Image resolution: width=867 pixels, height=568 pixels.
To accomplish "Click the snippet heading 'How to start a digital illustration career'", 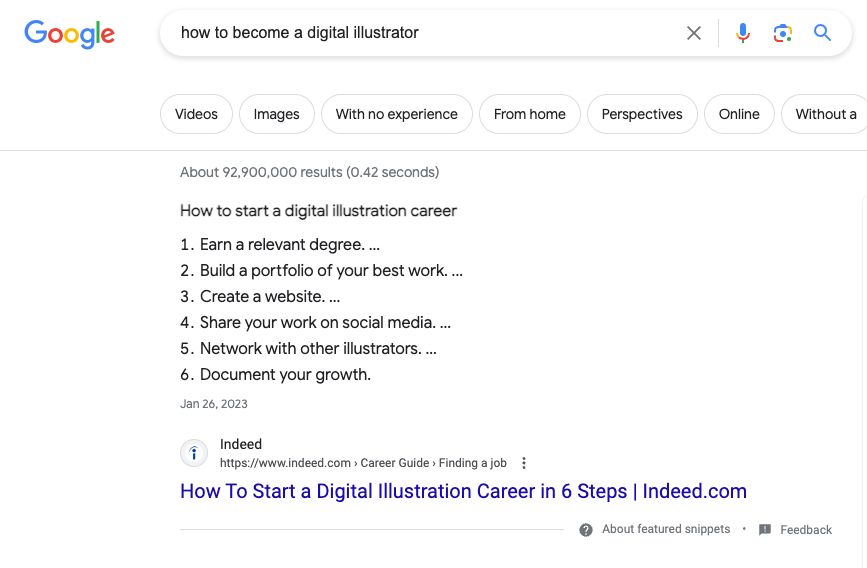I will [x=318, y=211].
